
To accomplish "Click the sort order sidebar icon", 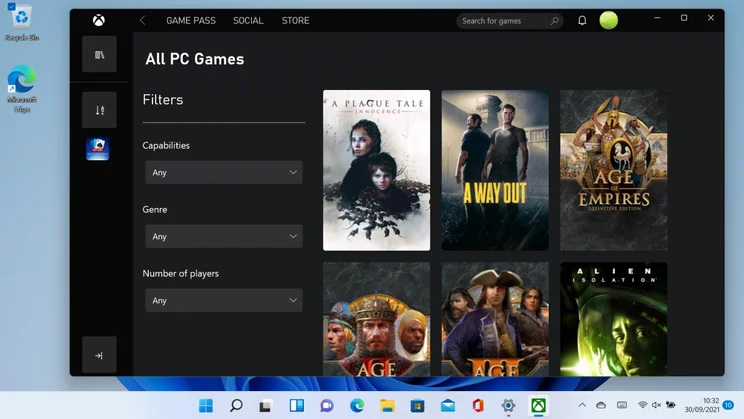I will [99, 110].
